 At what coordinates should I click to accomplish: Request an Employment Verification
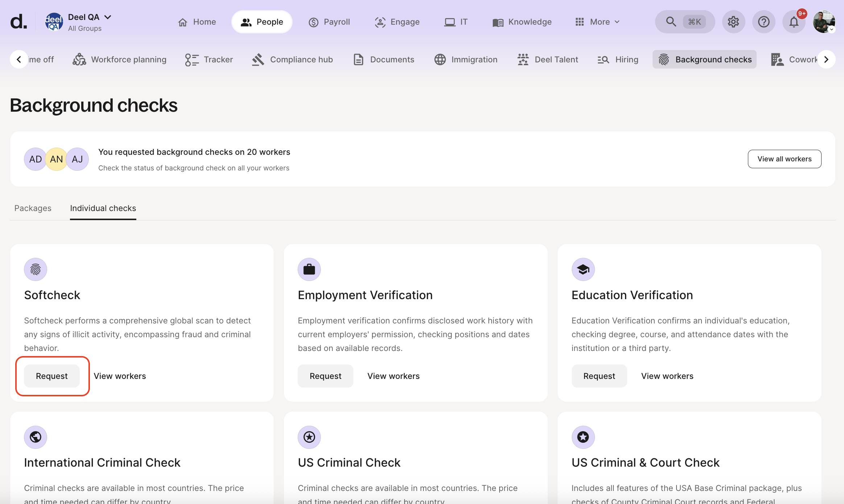point(326,376)
